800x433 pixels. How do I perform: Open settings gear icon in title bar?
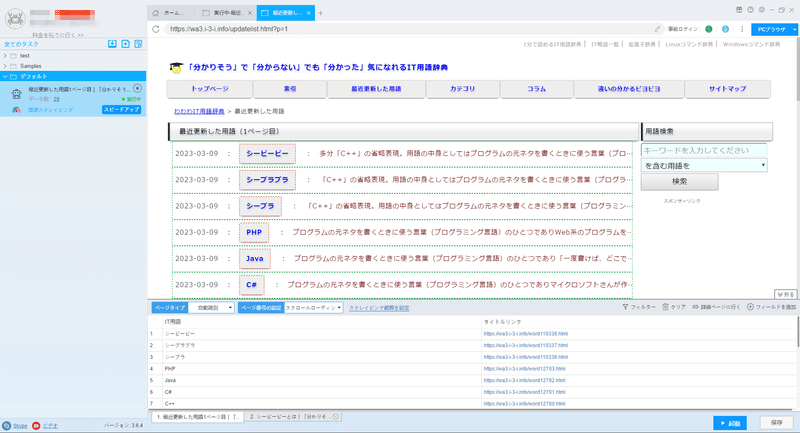click(x=762, y=10)
